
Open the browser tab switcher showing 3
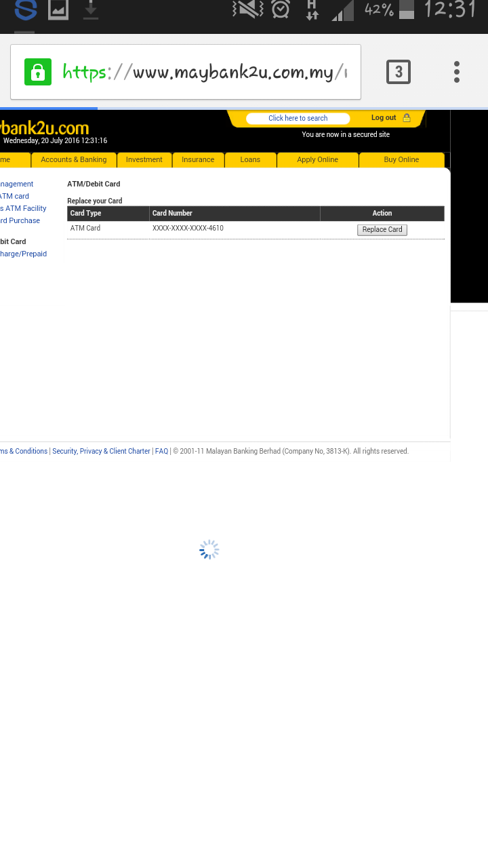point(399,72)
